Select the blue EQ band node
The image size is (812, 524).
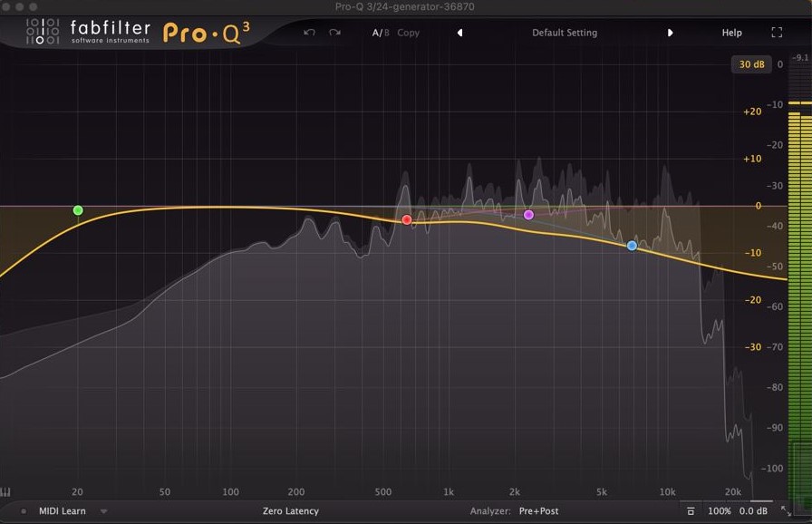pyautogui.click(x=632, y=246)
